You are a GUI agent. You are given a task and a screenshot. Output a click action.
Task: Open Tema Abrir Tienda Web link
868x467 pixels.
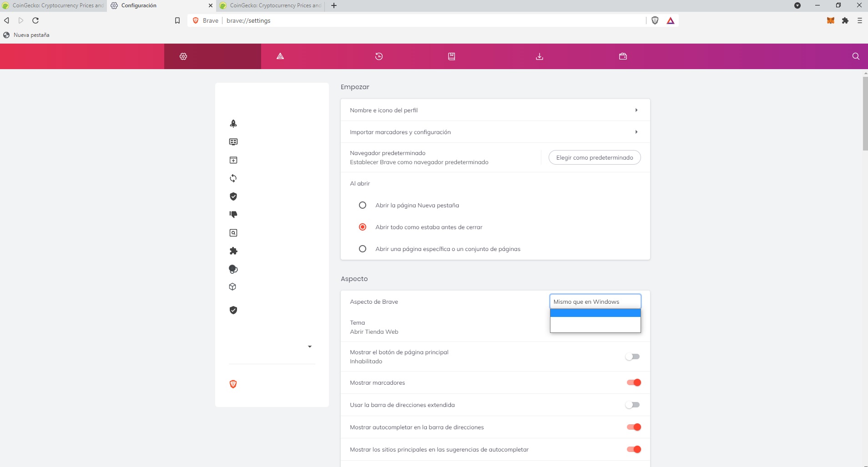[374, 327]
